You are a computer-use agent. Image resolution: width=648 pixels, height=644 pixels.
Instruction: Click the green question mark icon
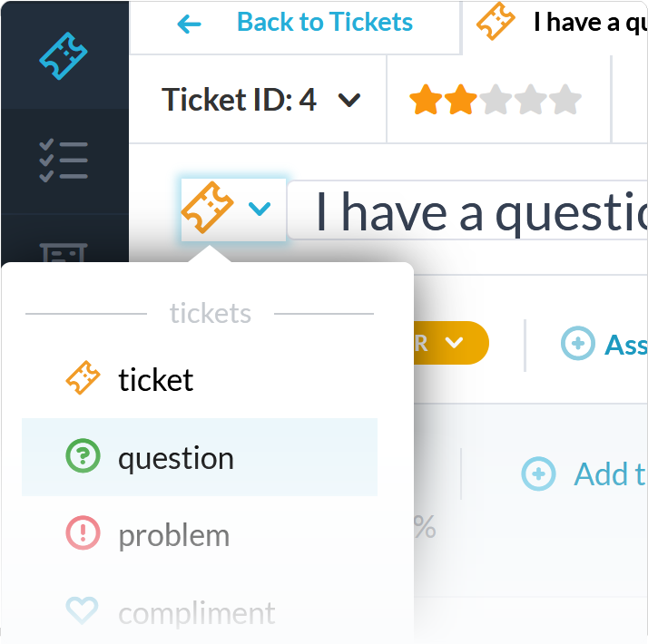(83, 455)
